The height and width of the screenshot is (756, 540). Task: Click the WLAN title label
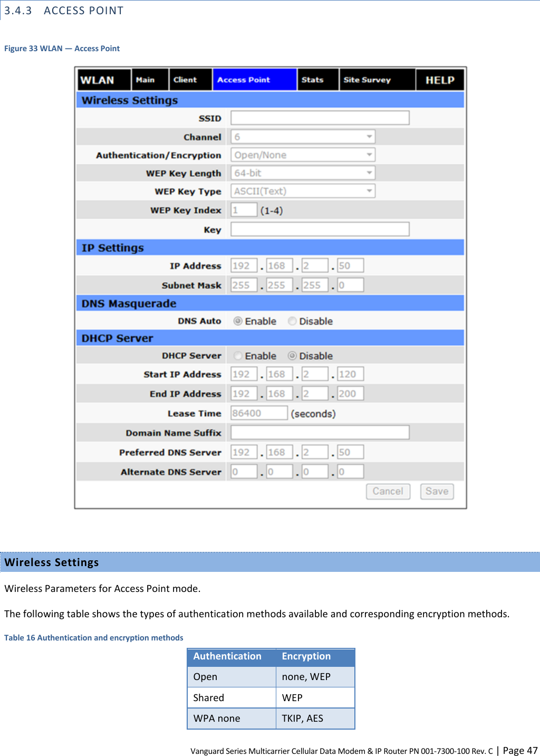[x=97, y=80]
